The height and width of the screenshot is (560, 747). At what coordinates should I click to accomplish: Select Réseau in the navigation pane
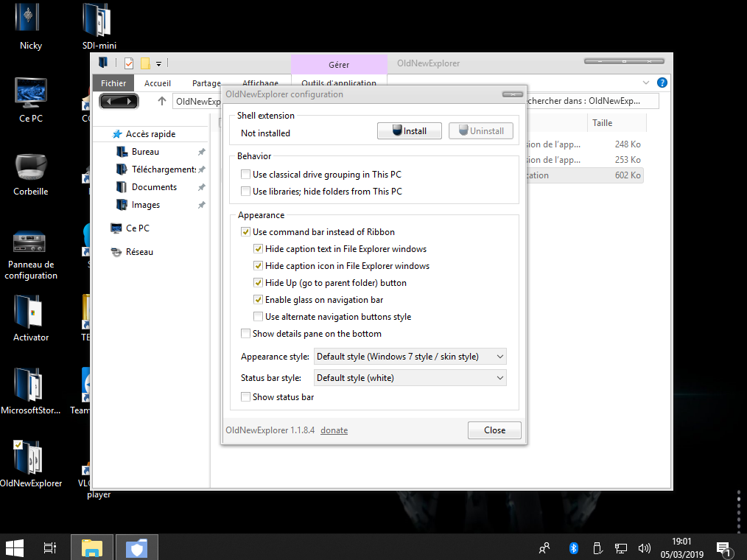(139, 252)
